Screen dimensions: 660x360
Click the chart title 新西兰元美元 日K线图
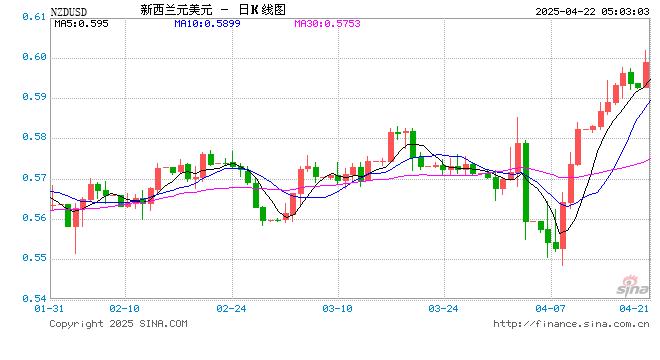[x=213, y=10]
